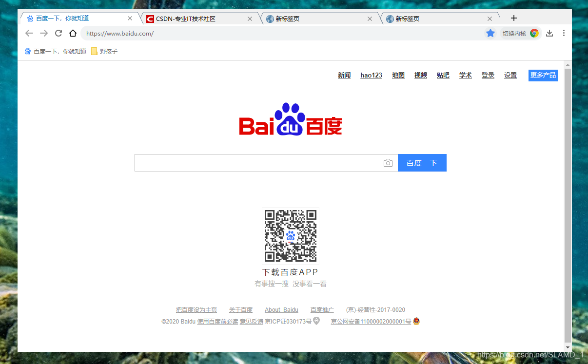Image resolution: width=588 pixels, height=364 pixels.
Task: Click the page scroll-down arrow
Action: (568, 347)
